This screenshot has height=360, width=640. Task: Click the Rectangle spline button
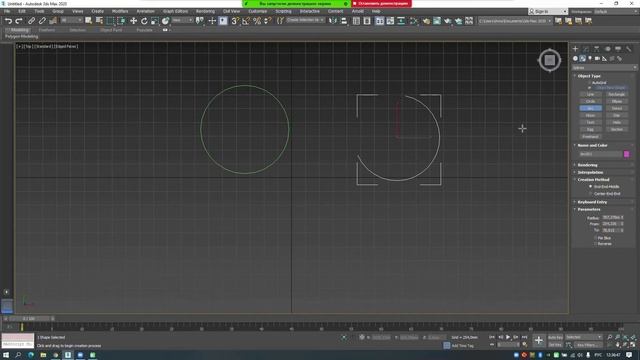[617, 94]
